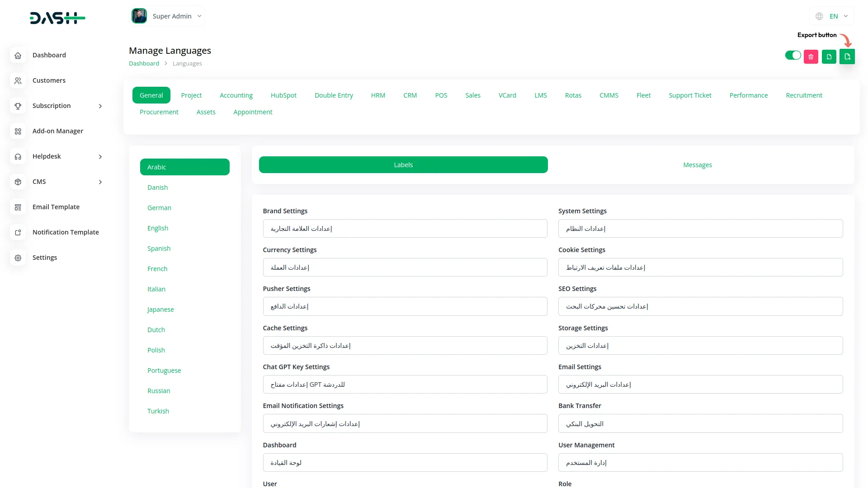Select German from the language list
Viewport: 868px width, 488px height.
coord(159,208)
